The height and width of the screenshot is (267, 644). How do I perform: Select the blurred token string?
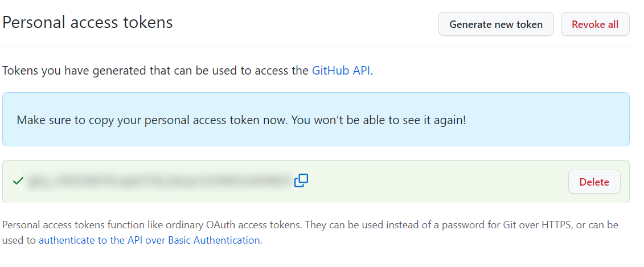159,180
